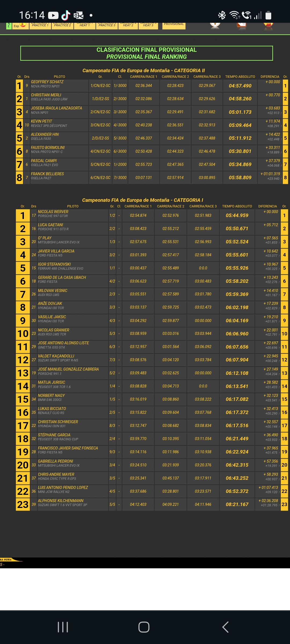Select pilot name Vasilije Jaksic
This screenshot has width=290, height=644.
(x=52, y=317)
